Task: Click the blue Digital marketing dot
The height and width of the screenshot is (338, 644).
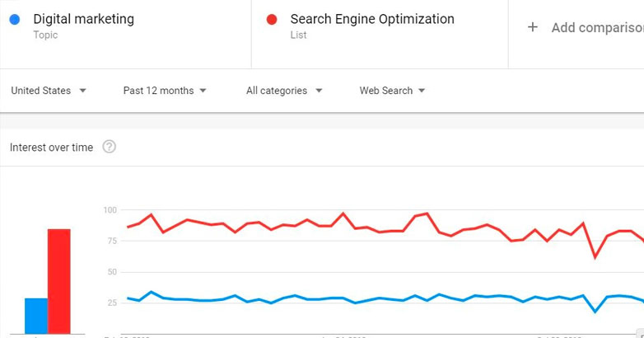Action: 15,20
